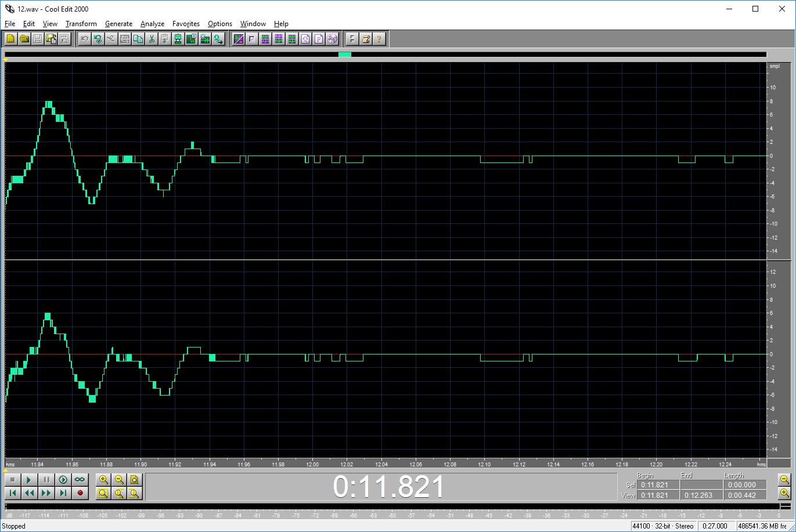
Task: Open the Options menu
Action: coord(220,24)
